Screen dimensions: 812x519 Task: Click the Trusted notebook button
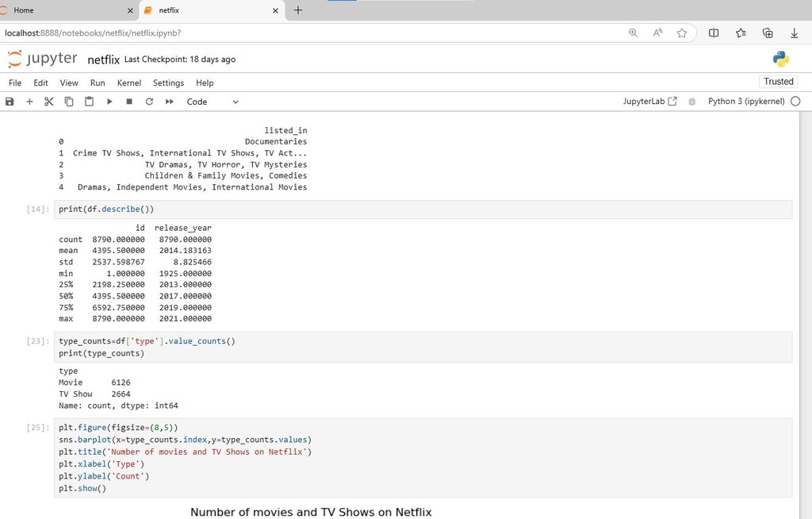(x=779, y=82)
